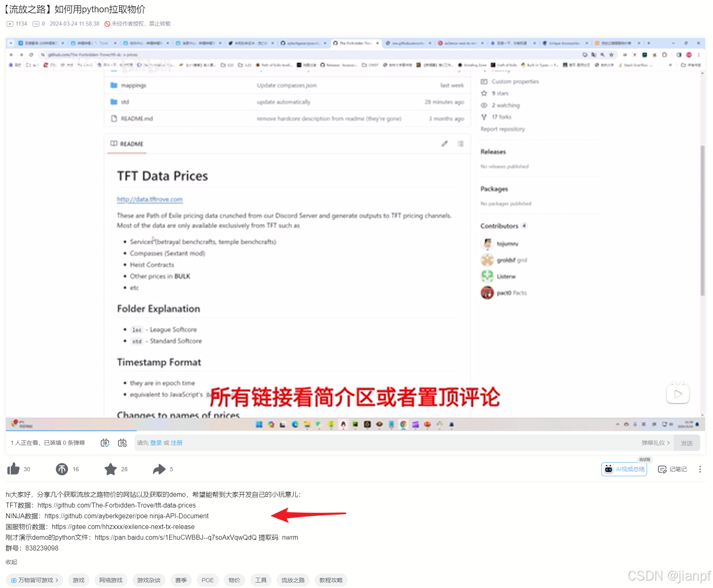Select the 流放之路 tag
The height and width of the screenshot is (588, 713).
point(293,580)
